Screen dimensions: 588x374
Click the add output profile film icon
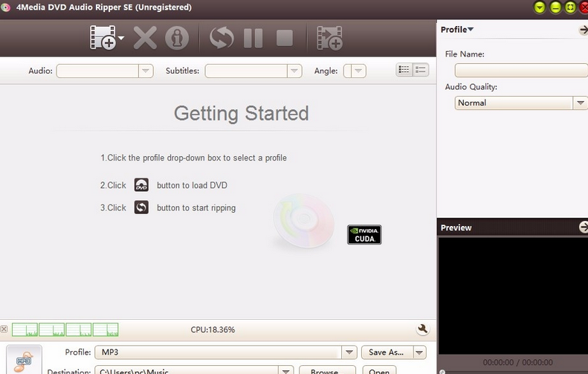[329, 38]
